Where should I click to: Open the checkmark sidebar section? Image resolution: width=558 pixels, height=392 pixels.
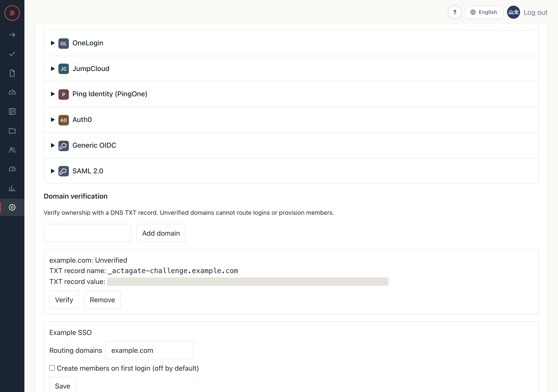click(12, 54)
